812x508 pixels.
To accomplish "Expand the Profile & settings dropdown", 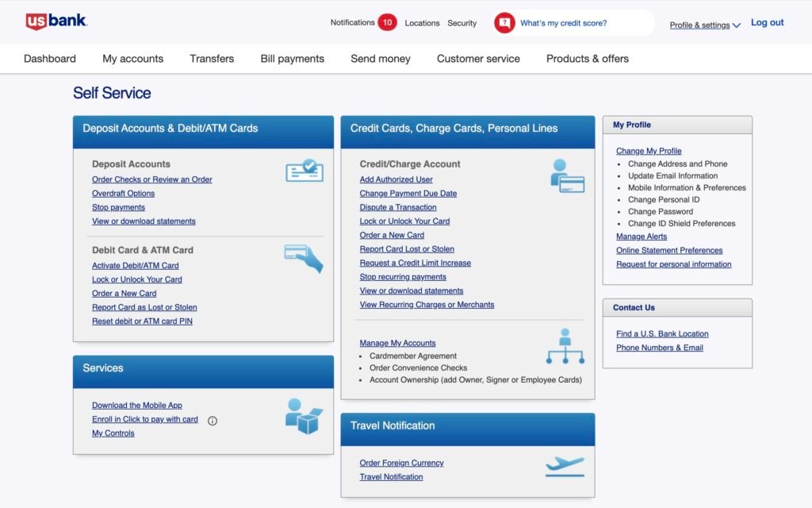I will [704, 25].
